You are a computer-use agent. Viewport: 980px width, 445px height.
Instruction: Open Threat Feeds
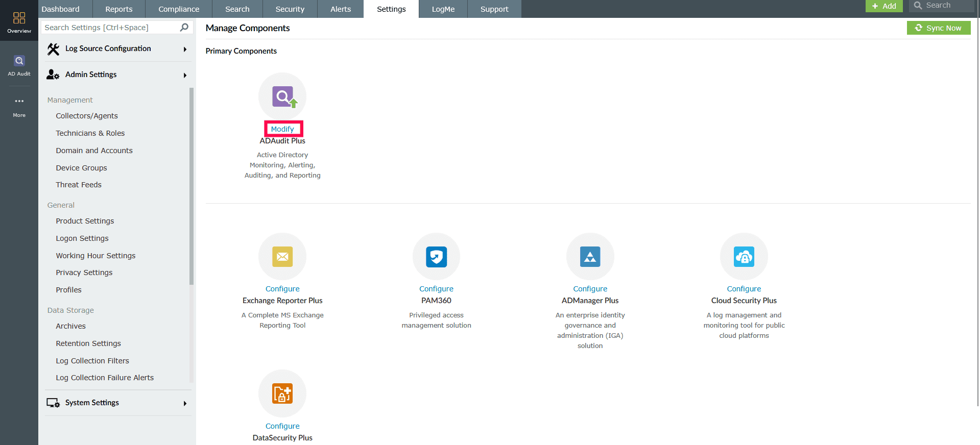click(79, 185)
